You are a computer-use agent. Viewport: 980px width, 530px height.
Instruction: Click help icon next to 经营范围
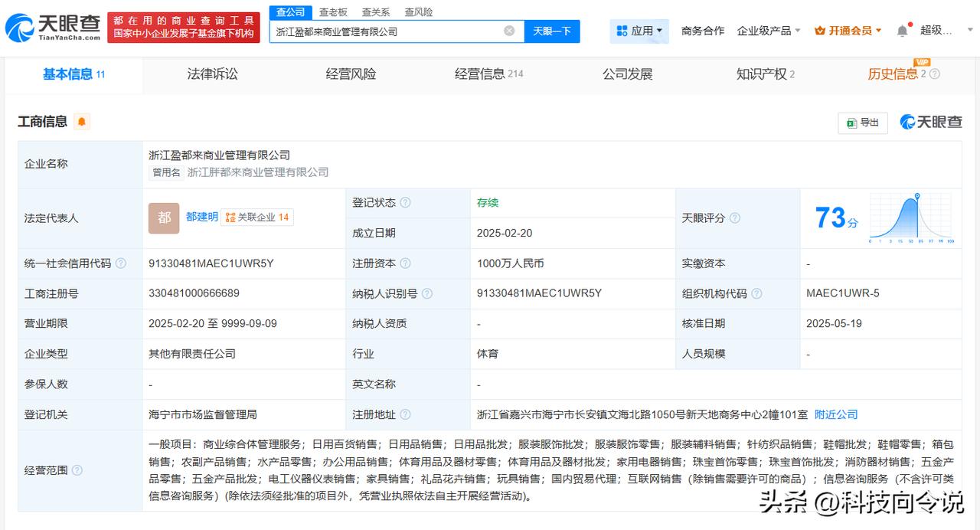click(77, 470)
